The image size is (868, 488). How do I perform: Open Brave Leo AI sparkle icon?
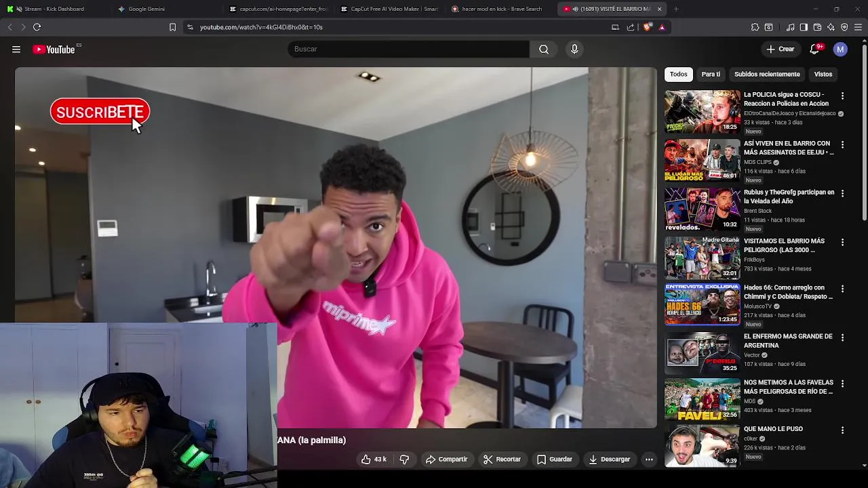tap(831, 27)
